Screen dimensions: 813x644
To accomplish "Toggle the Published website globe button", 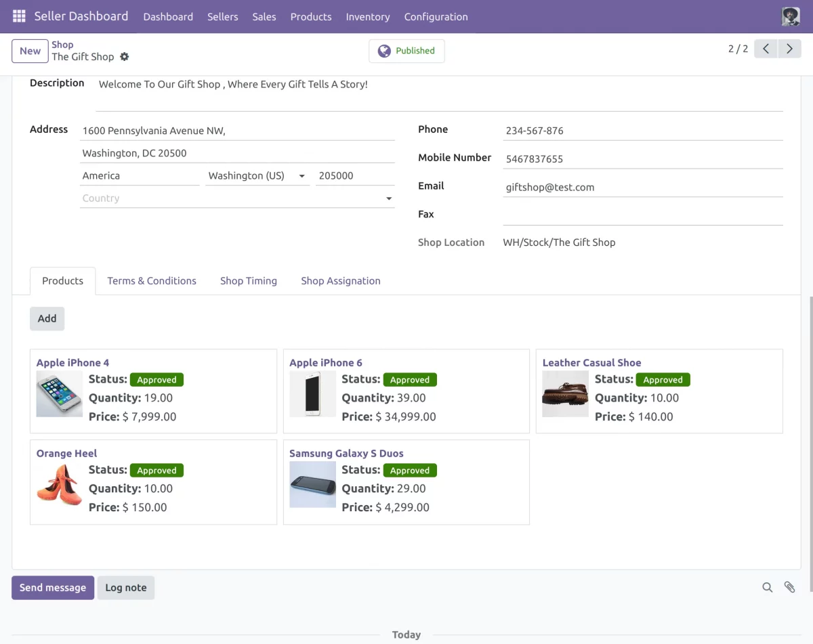I will point(406,51).
